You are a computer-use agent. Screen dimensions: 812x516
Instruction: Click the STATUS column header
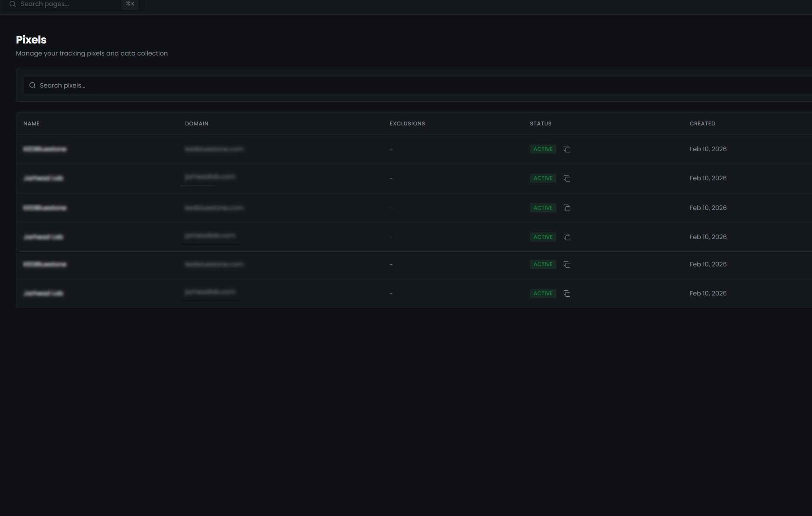[540, 123]
